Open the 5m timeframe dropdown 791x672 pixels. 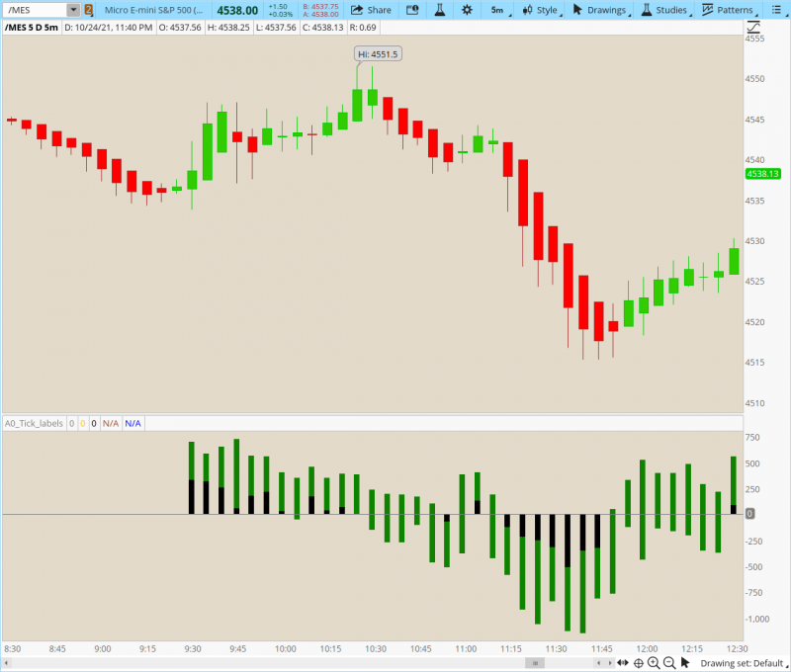pos(500,10)
